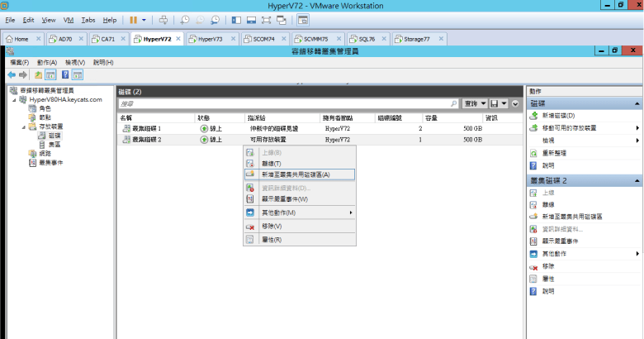Click the back arrow in cluster manager toolbar
This screenshot has height=339, width=644.
click(x=12, y=74)
